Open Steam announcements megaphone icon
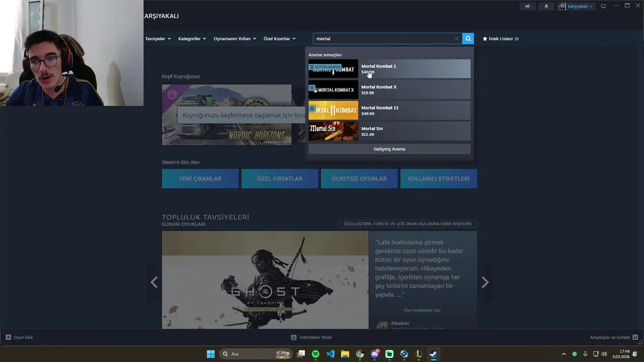The width and height of the screenshot is (644, 362). point(527,6)
